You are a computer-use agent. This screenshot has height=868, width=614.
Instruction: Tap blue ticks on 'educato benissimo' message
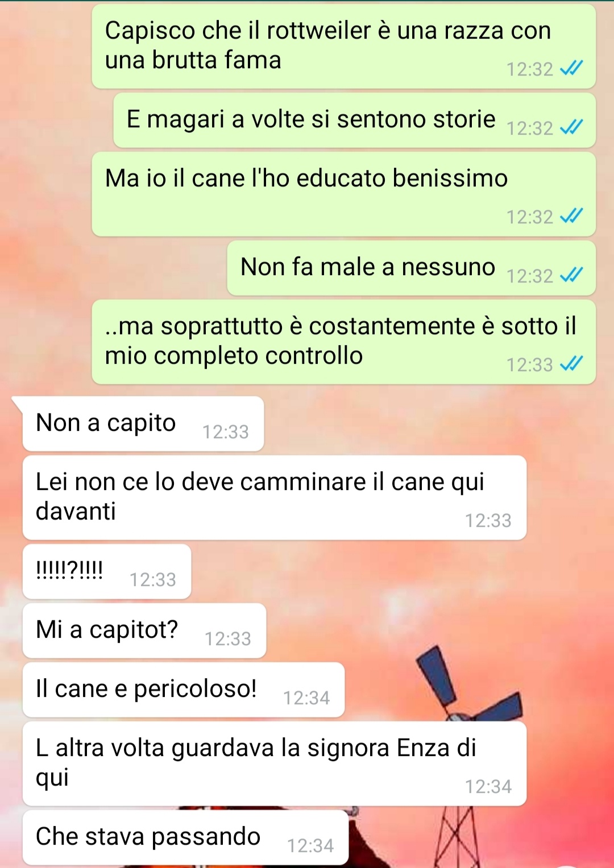tap(571, 217)
